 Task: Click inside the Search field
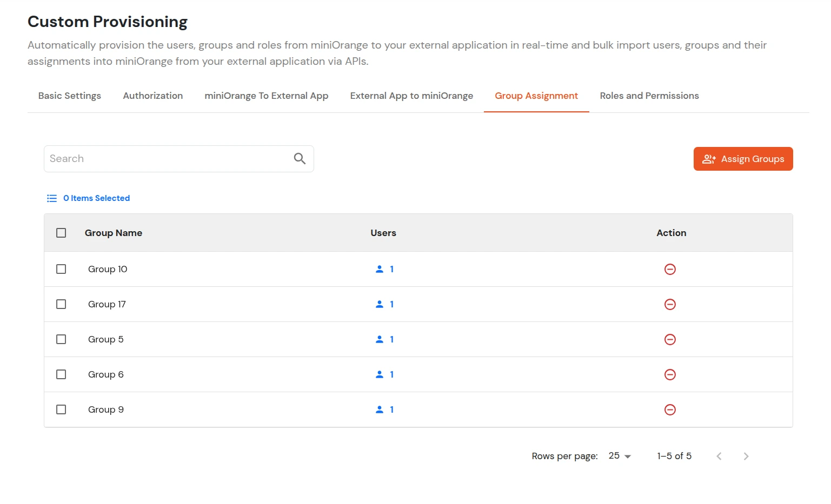(162, 158)
